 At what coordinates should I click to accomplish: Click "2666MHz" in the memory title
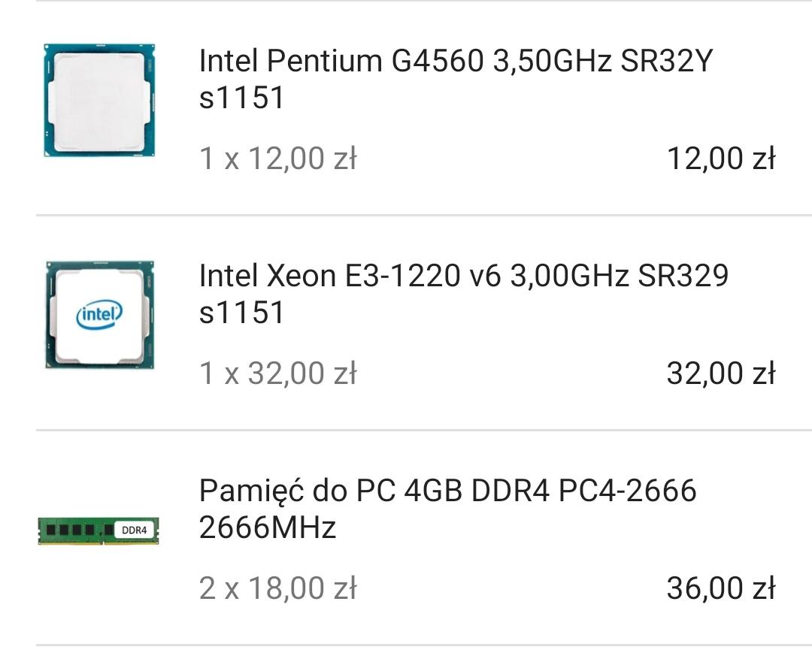pyautogui.click(x=267, y=528)
